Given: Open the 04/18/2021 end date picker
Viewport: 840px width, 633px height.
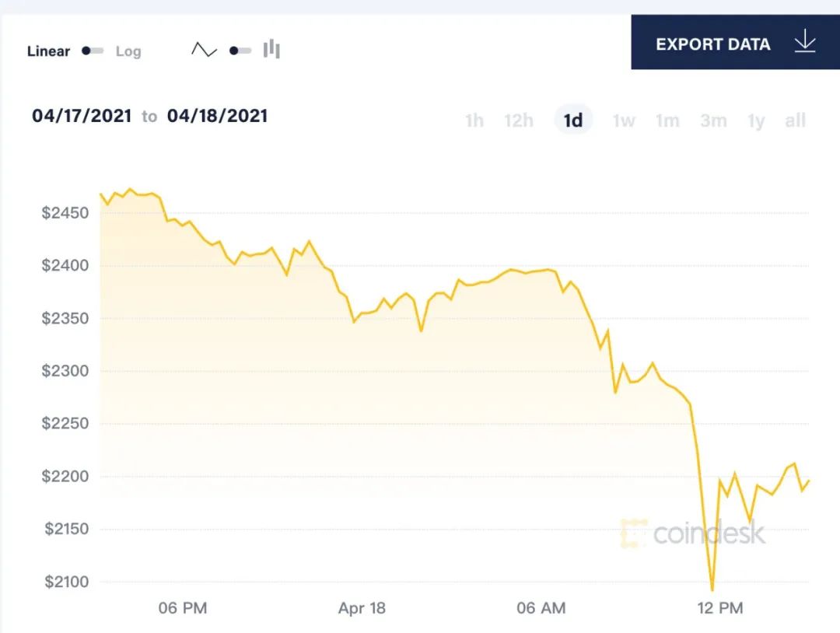Looking at the screenshot, I should click(x=218, y=116).
